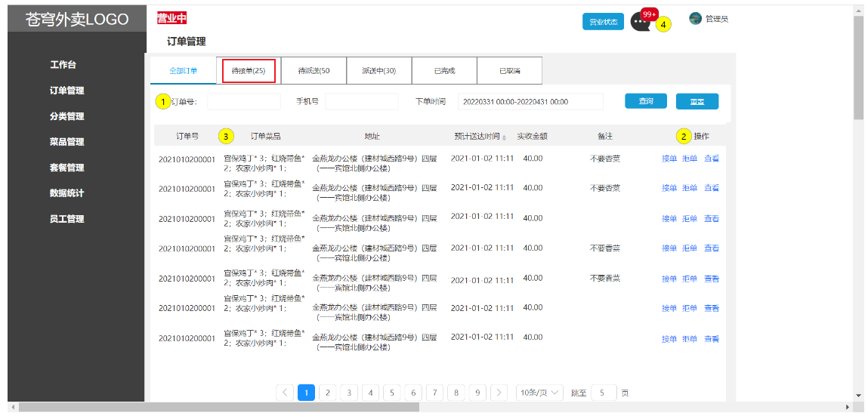
Task: Focus the 跳至 page number input
Action: (x=604, y=393)
